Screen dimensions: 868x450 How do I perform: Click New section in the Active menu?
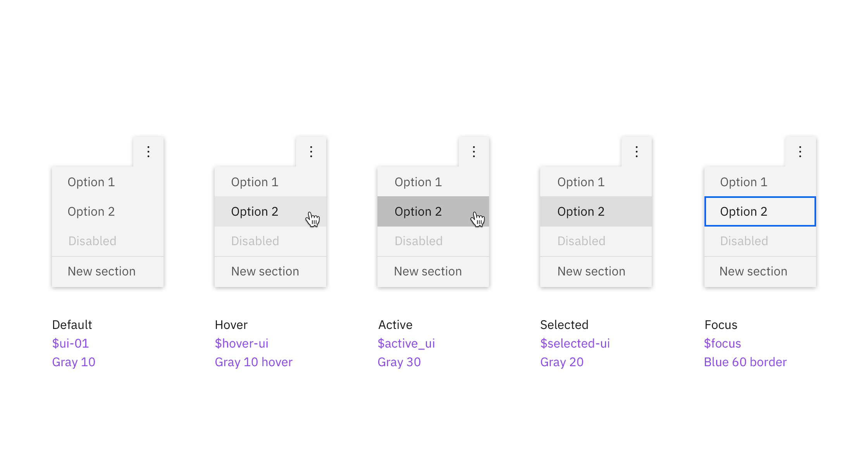pos(428,271)
